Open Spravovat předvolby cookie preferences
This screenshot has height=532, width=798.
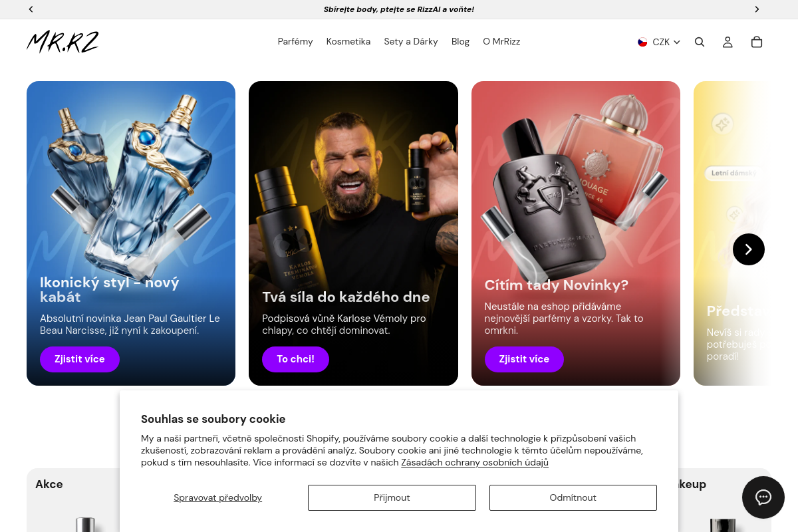(217, 497)
